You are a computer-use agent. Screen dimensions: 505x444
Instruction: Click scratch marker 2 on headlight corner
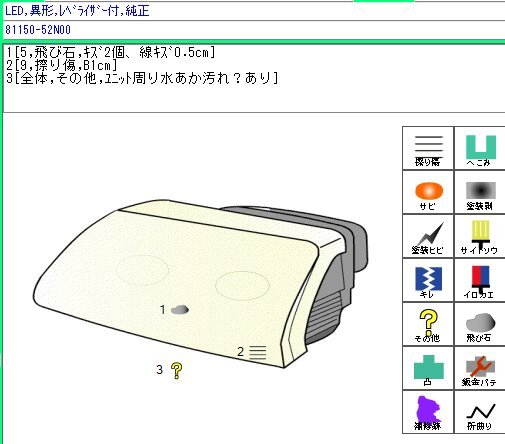(258, 353)
